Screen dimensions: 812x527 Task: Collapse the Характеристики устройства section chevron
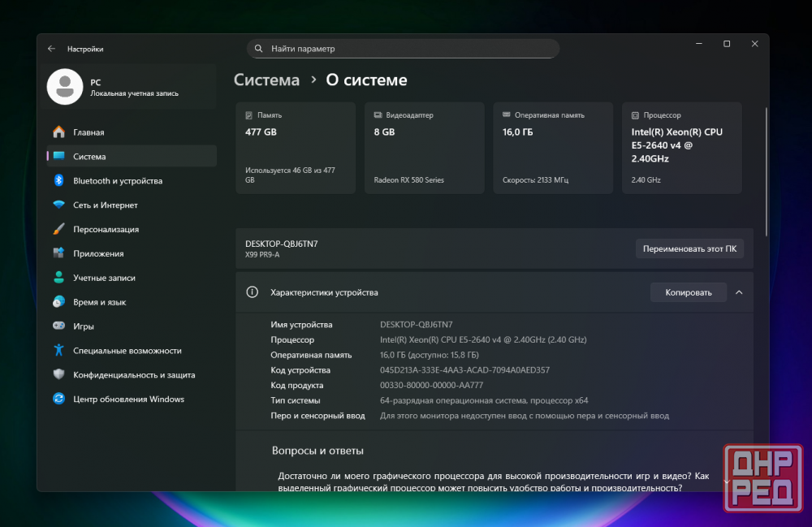(739, 292)
